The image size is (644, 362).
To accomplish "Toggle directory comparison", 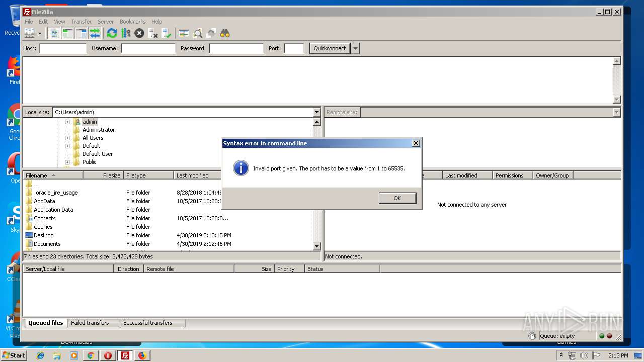I will 198,33.
